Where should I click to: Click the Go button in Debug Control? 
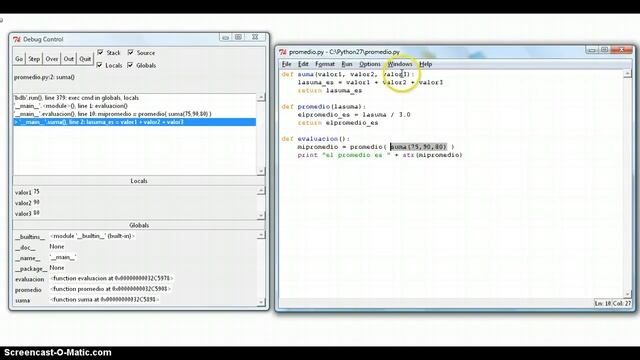(19, 59)
